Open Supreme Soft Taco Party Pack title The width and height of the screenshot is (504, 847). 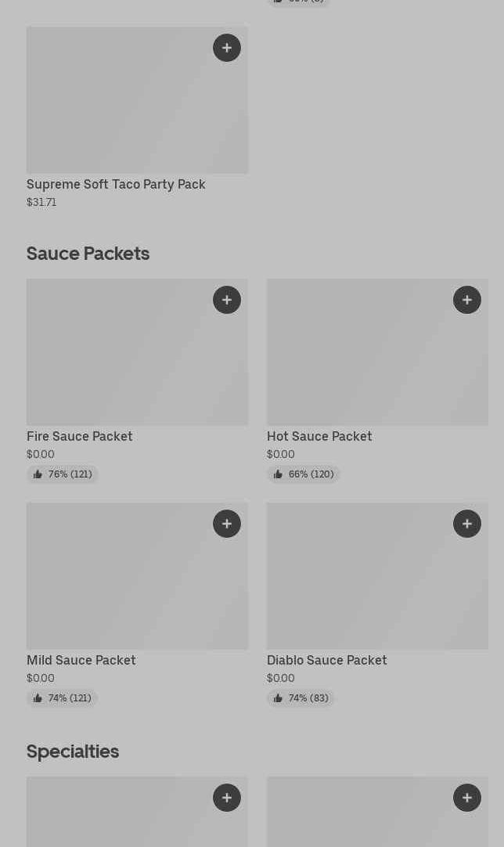click(x=116, y=184)
